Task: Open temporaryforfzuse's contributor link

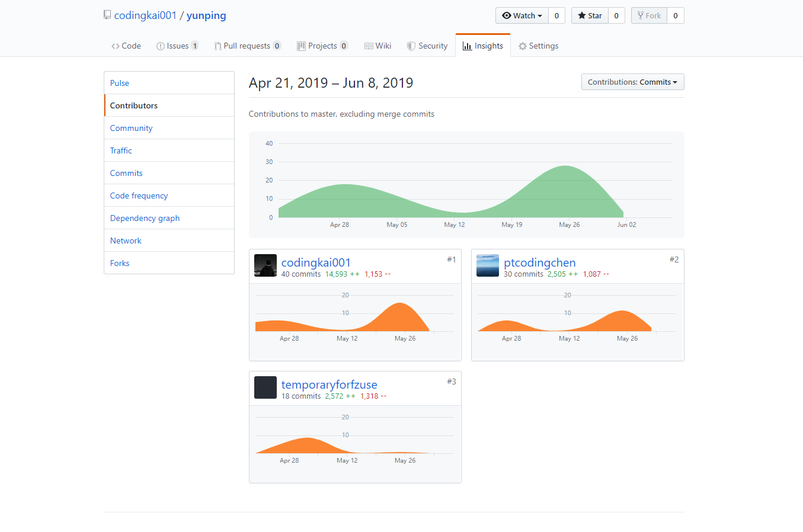Action: 329,384
